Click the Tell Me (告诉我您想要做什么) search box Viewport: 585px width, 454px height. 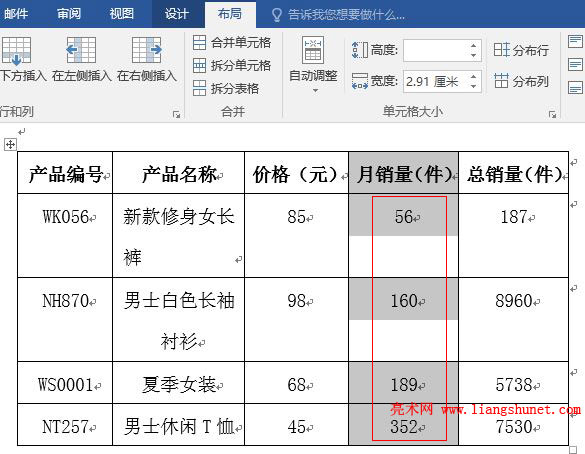(339, 15)
